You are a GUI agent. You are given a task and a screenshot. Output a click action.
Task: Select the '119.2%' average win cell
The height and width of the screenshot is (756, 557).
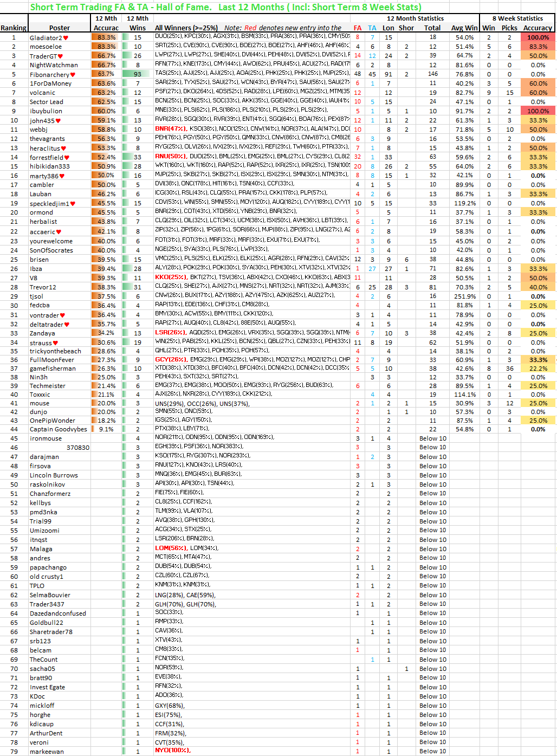click(465, 204)
